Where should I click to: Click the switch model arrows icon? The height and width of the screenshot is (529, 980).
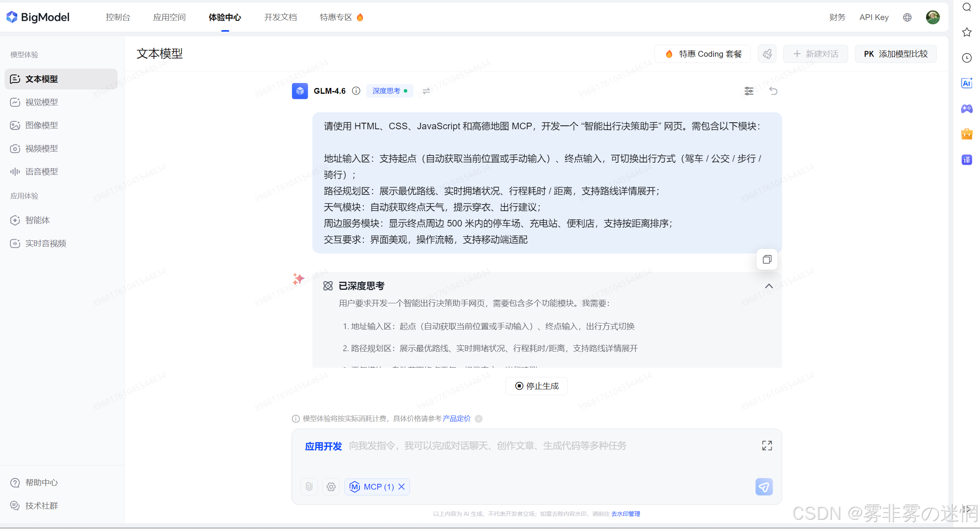[x=426, y=91]
